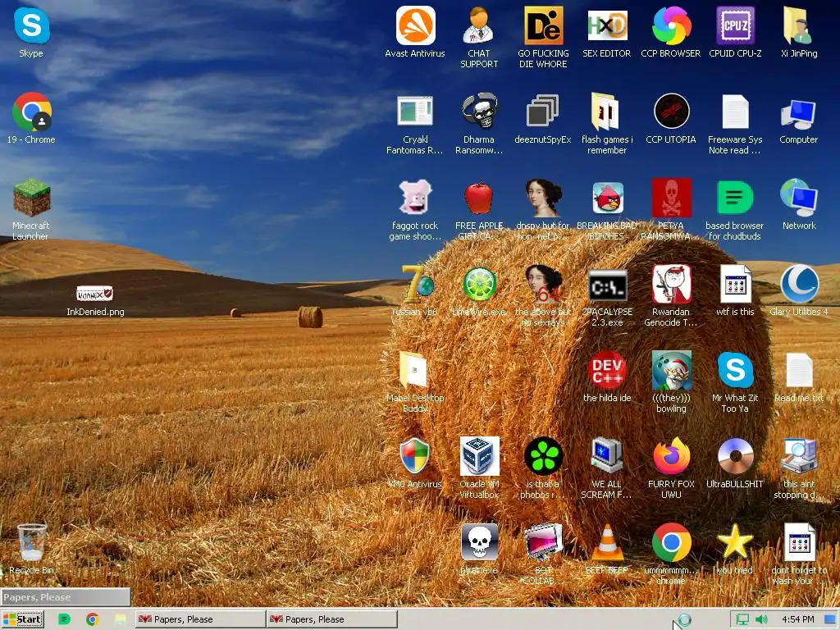
Task: Select the Mr What Zit Too Ya icon
Action: pos(735,370)
